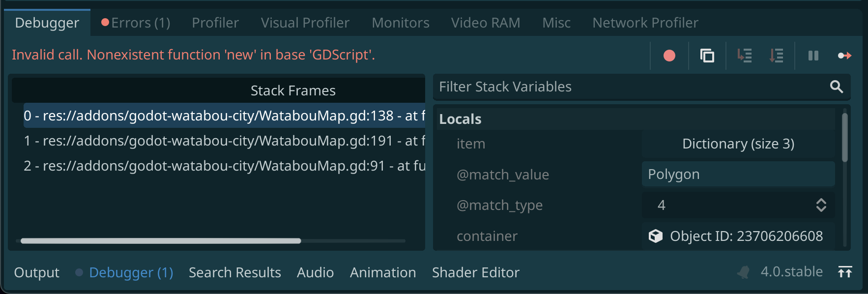Screen dimensions: 868x294
Task: Click the Step Over debugger icon
Action: click(x=777, y=56)
